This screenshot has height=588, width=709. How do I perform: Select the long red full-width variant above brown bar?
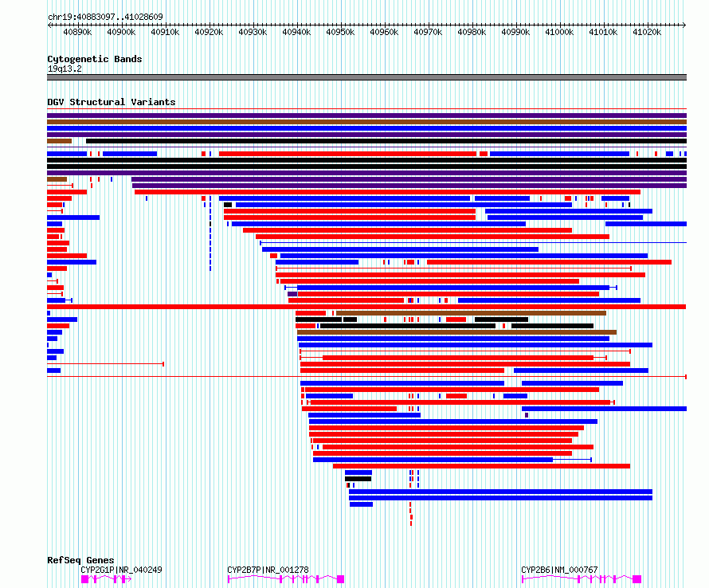click(366, 307)
